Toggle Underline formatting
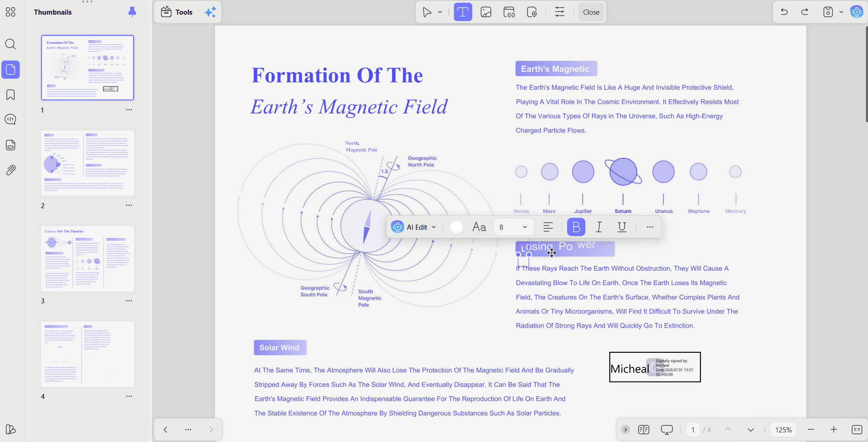 tap(622, 227)
